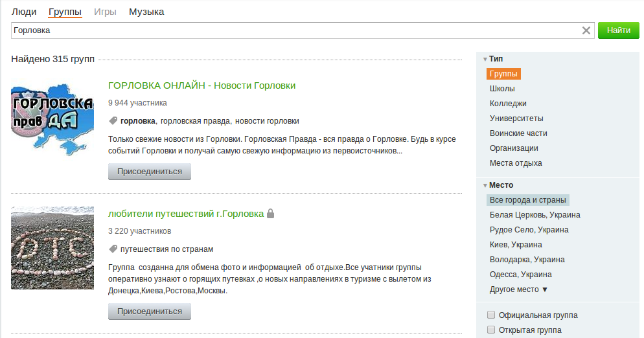The width and height of the screenshot is (644, 338).
Task: Open the Горловская правда group thumbnail
Action: point(52,120)
